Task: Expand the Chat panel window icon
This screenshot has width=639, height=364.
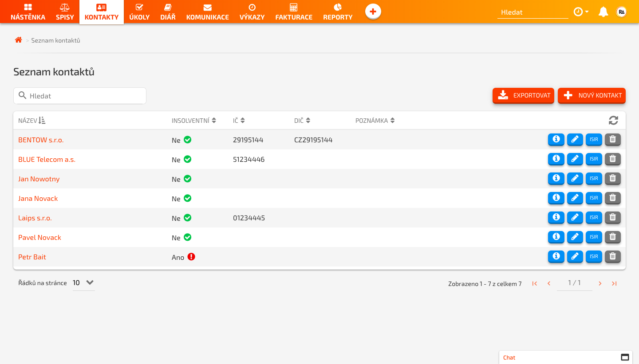Action: [625, 357]
